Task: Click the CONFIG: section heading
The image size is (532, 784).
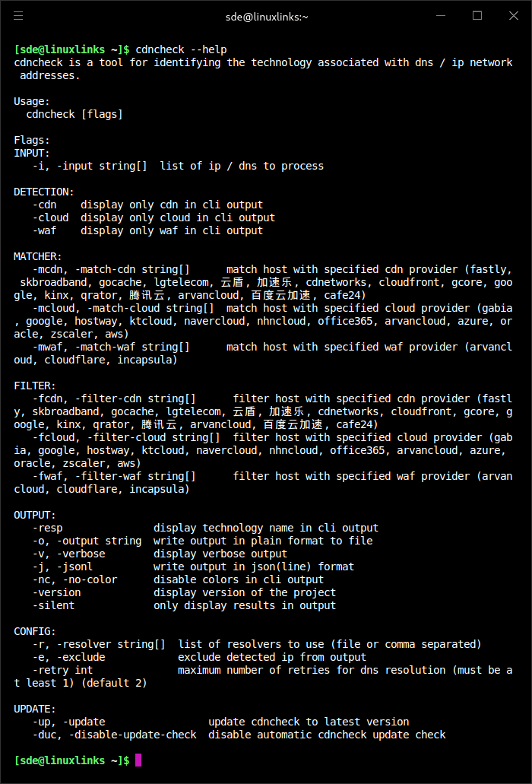Action: (x=35, y=631)
